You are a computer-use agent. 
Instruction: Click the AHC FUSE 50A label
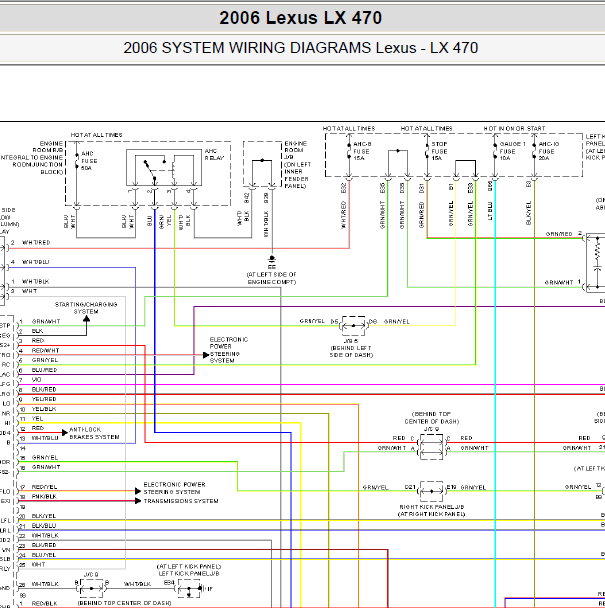[x=89, y=161]
